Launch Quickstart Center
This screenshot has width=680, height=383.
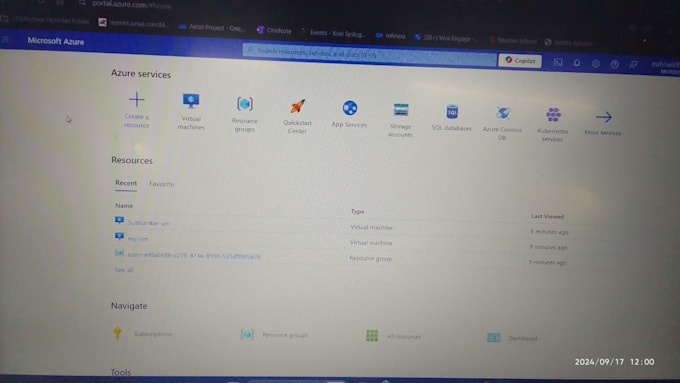click(298, 116)
